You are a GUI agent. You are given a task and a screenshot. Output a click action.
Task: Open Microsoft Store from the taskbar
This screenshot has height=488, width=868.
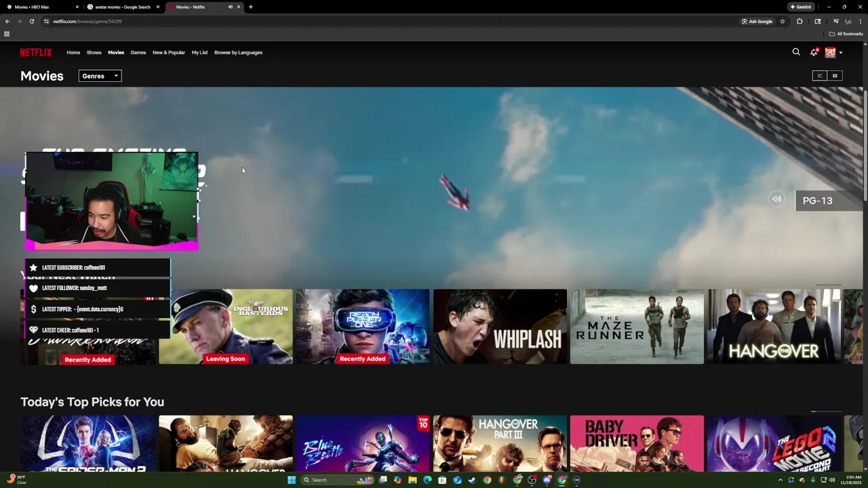(442, 480)
